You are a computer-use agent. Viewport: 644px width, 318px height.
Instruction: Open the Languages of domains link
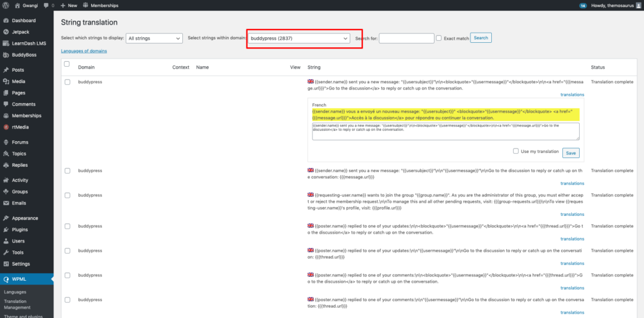click(x=84, y=51)
